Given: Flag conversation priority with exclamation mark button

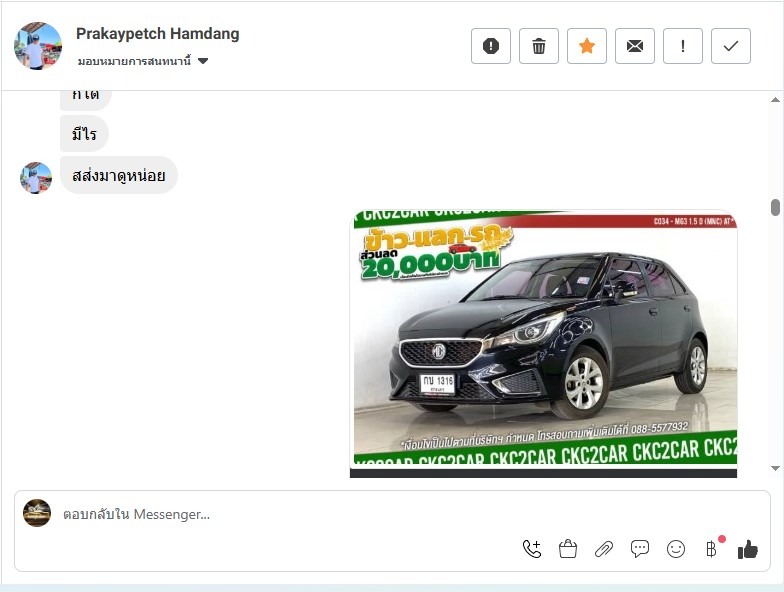Looking at the screenshot, I should coord(682,46).
